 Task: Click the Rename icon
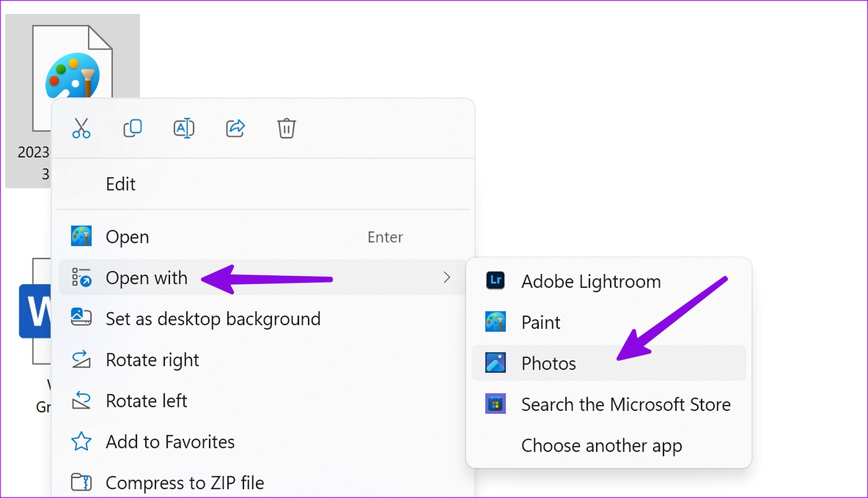pos(184,128)
